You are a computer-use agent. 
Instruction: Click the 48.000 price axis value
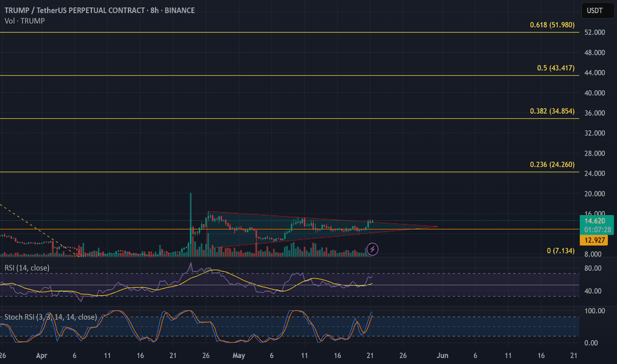tap(594, 53)
